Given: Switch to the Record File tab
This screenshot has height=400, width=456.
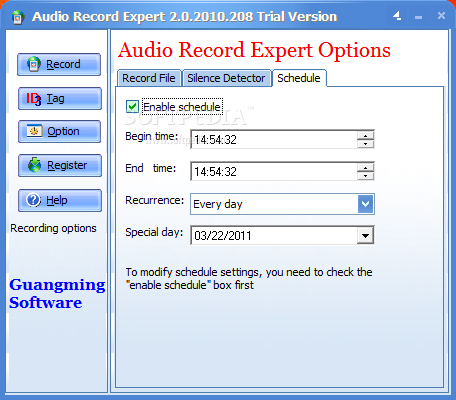Looking at the screenshot, I should click(149, 78).
